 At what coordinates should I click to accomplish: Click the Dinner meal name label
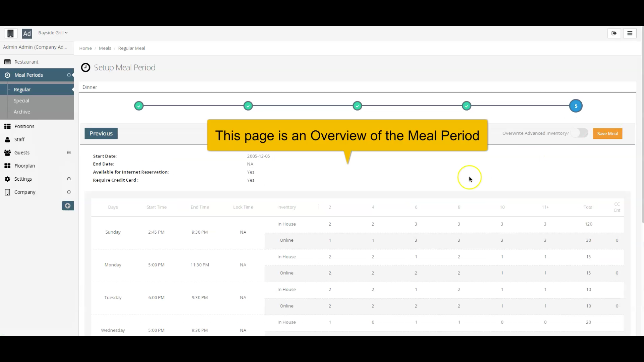click(90, 87)
